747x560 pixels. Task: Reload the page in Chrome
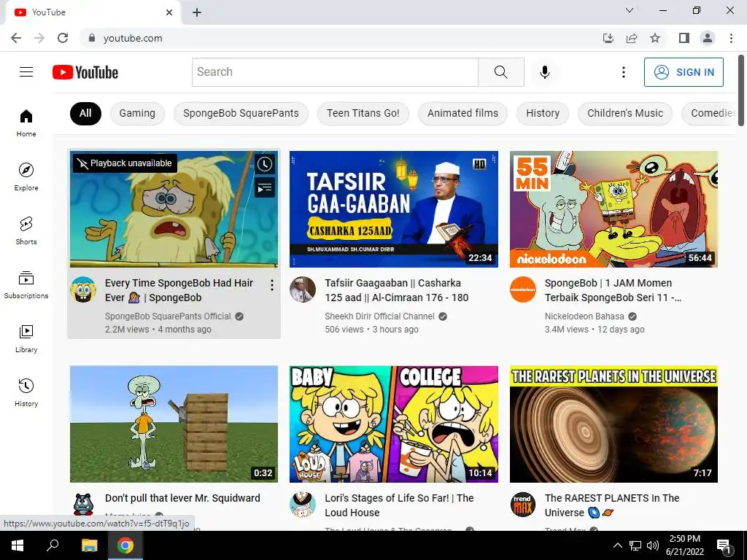pyautogui.click(x=63, y=38)
